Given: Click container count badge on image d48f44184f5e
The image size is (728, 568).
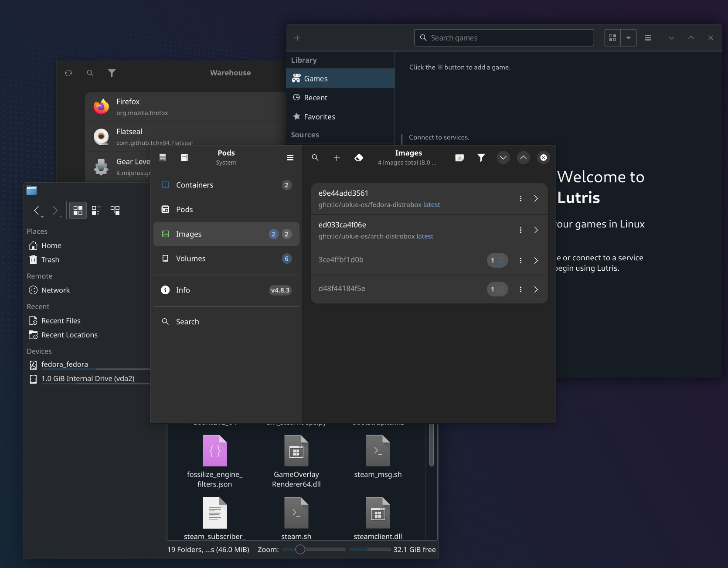Looking at the screenshot, I should (497, 289).
